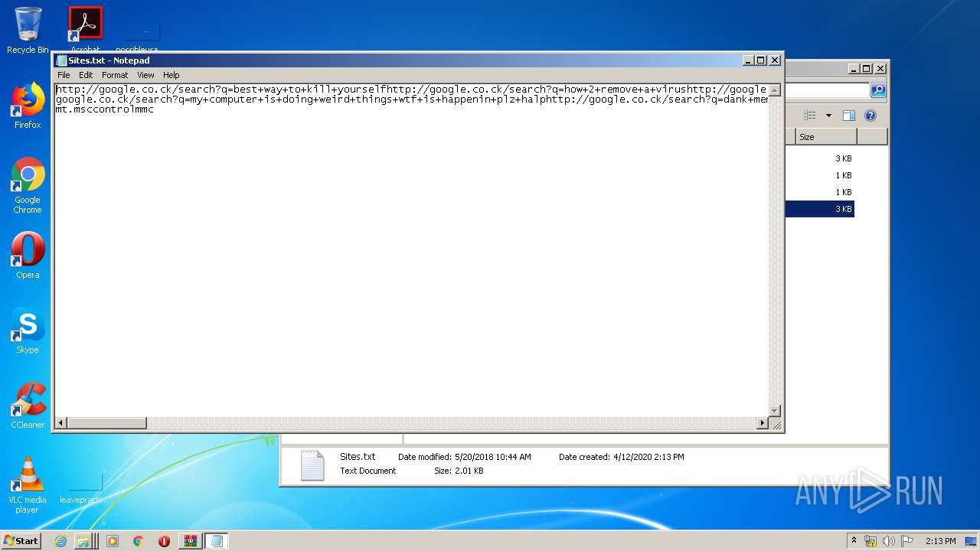
Task: Open Chrome from the taskbar
Action: point(138,541)
